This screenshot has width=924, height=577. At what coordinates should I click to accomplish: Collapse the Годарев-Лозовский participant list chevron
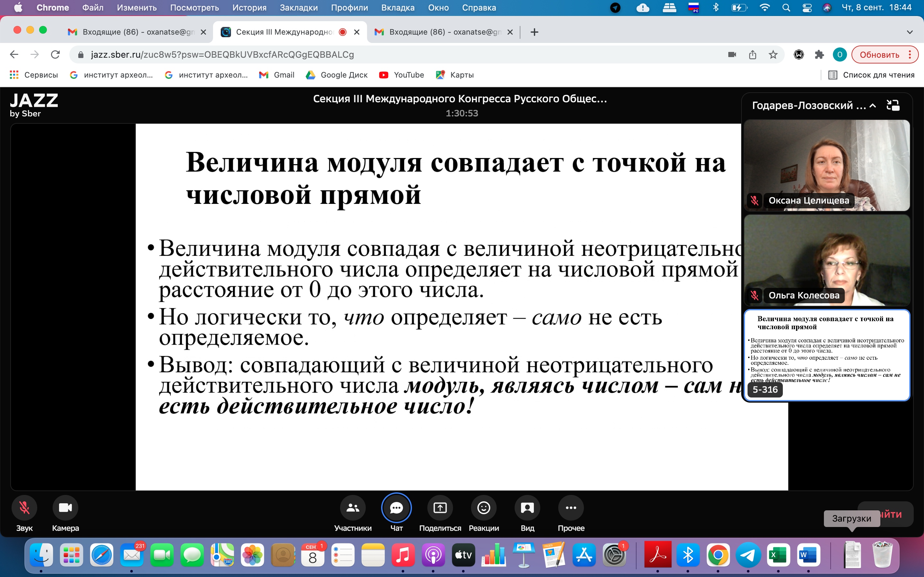pos(872,106)
